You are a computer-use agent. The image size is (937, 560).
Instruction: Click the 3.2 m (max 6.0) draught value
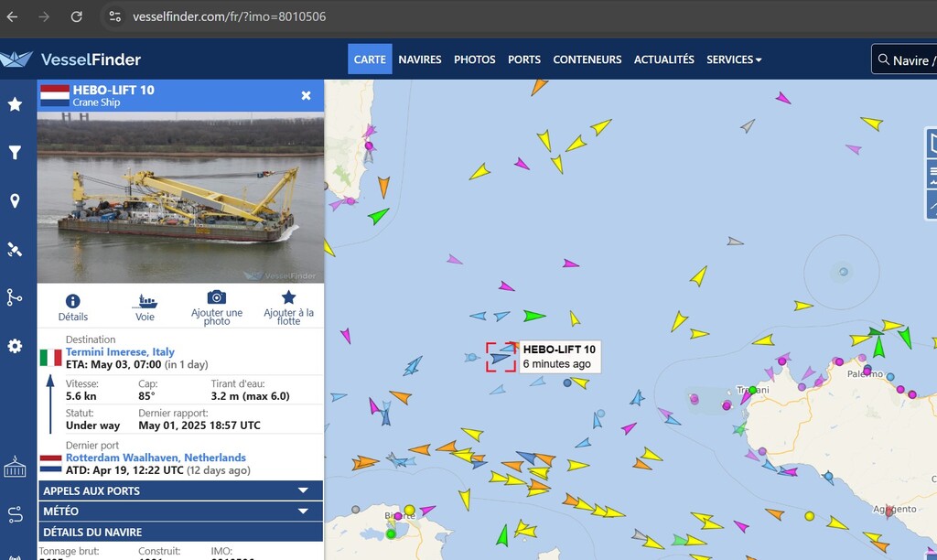tap(251, 396)
